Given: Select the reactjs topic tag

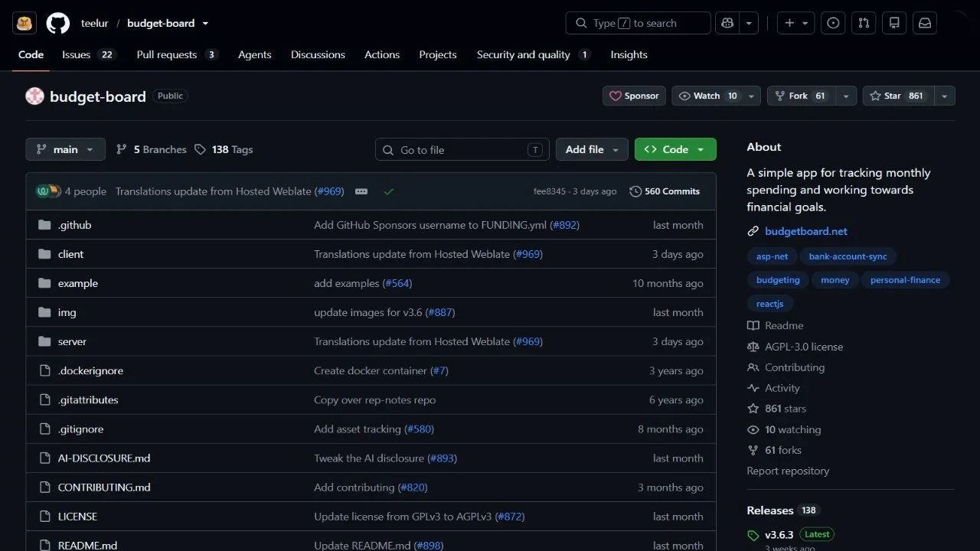Looking at the screenshot, I should tap(769, 304).
